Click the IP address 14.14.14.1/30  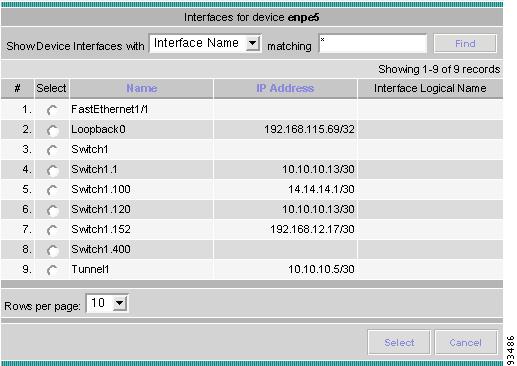[x=321, y=189]
